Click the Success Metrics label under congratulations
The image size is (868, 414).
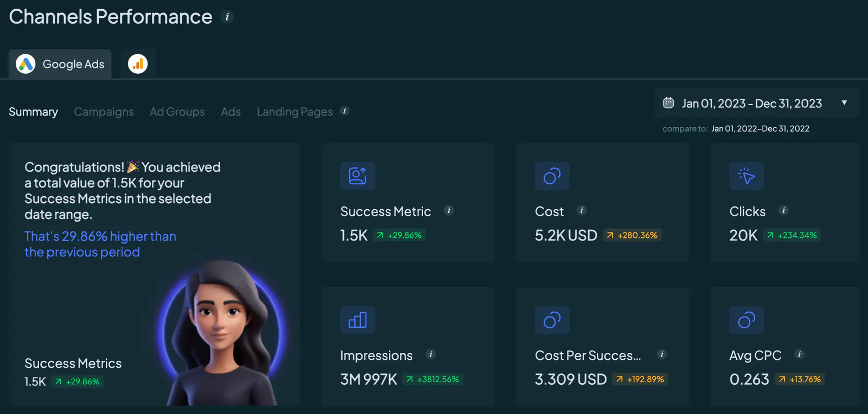coord(73,363)
